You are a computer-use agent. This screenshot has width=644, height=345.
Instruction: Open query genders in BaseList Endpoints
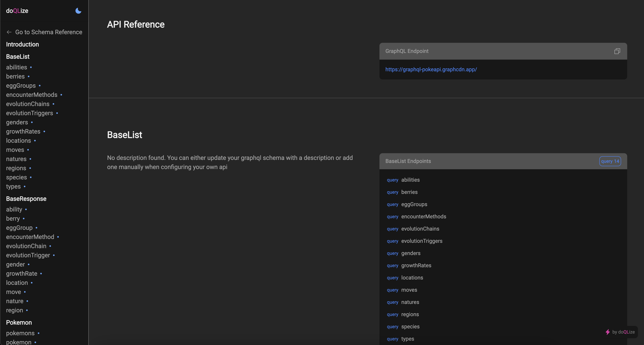coord(404,253)
